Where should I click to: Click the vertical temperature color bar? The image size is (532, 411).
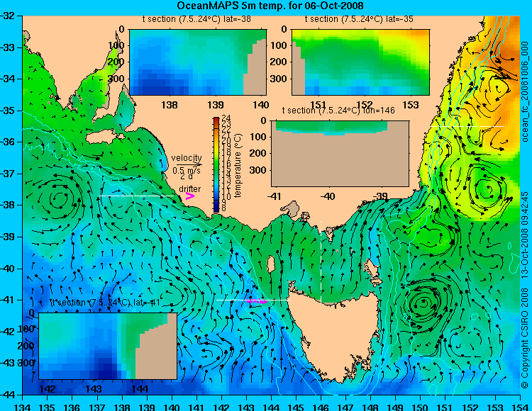click(216, 164)
